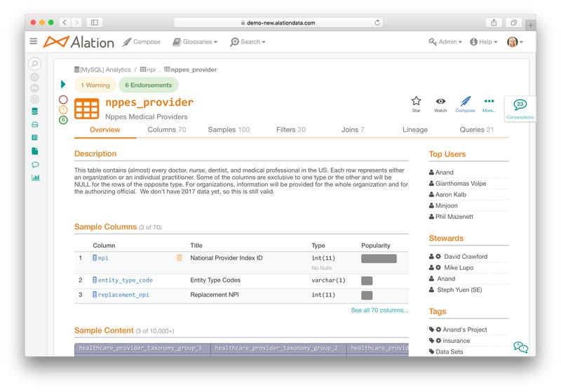The width and height of the screenshot is (561, 392).
Task: Switch to the Lineage tab
Action: 415,130
